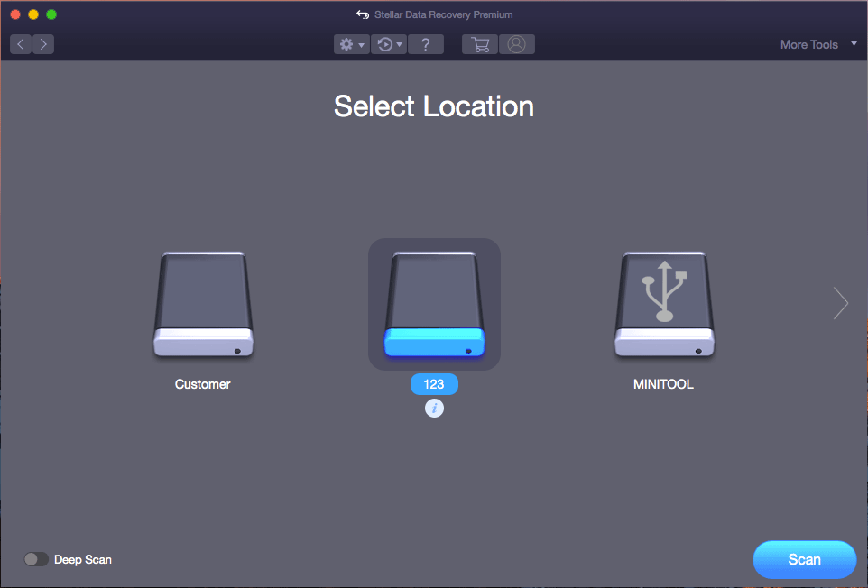Viewport: 868px width, 588px height.
Task: Open the gear settings dropdown
Action: coord(351,44)
